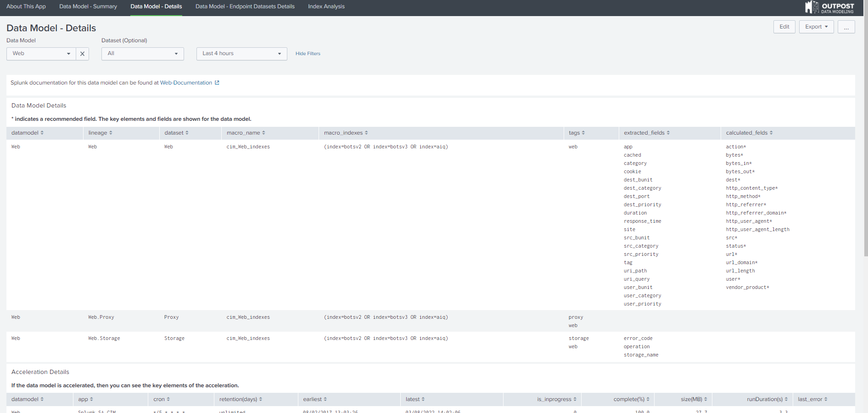Sort by complete(%) column
This screenshot has width=868, height=413.
(x=631, y=399)
